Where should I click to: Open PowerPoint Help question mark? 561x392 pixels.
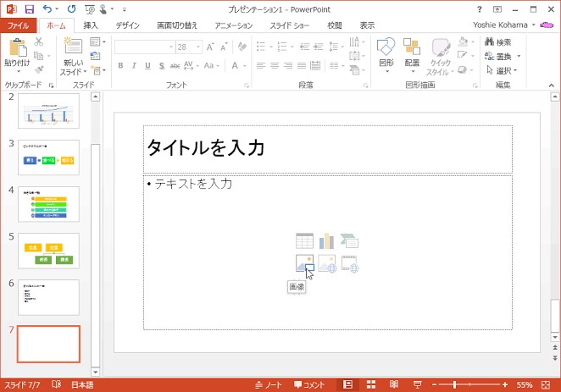[480, 9]
